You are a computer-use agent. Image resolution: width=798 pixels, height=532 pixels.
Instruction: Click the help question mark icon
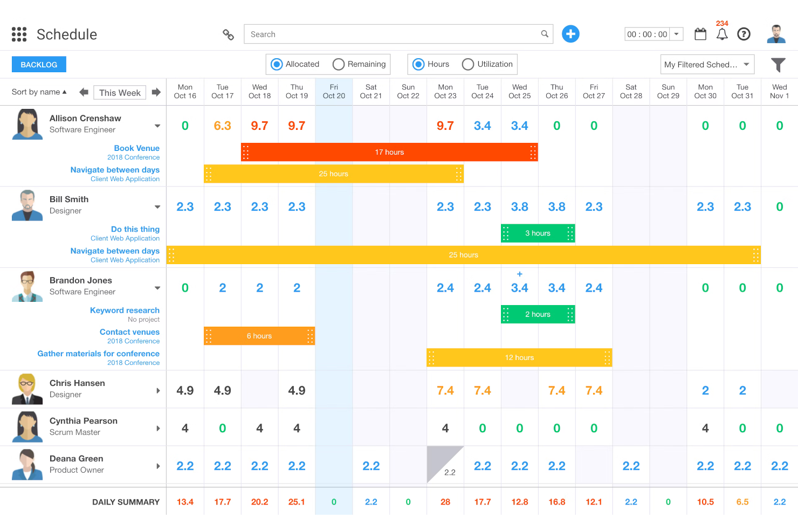[x=744, y=33]
